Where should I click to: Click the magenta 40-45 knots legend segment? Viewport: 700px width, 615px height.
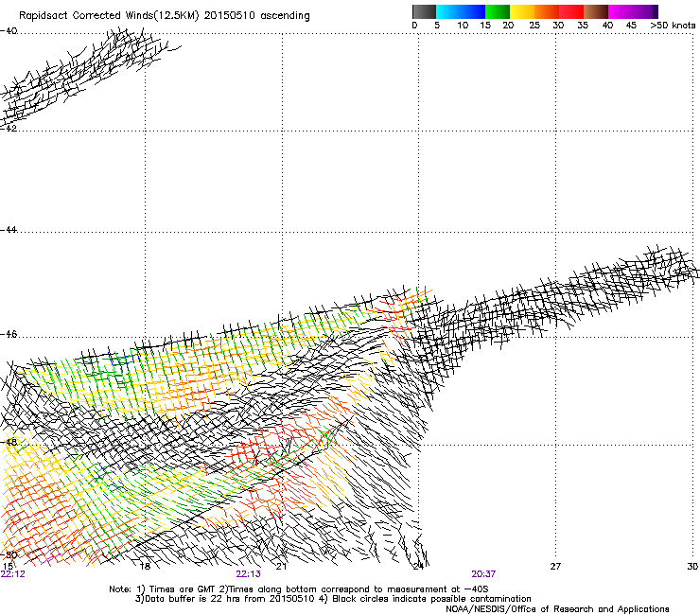(621, 11)
